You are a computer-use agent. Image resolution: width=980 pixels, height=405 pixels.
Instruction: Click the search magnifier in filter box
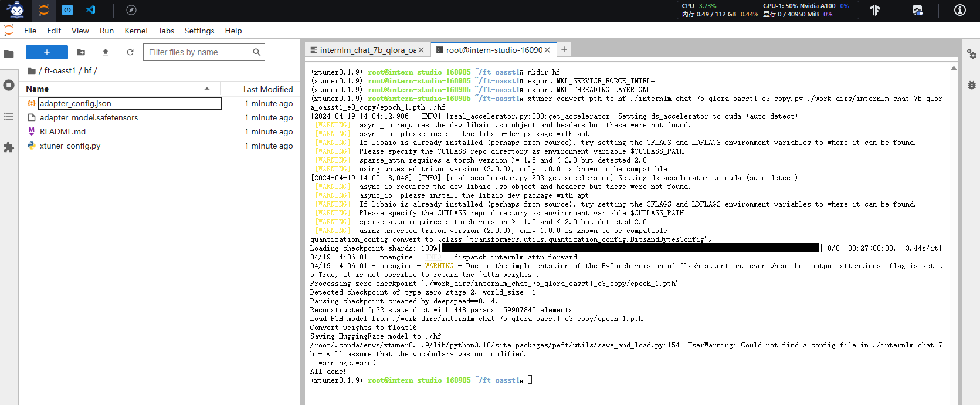point(256,52)
